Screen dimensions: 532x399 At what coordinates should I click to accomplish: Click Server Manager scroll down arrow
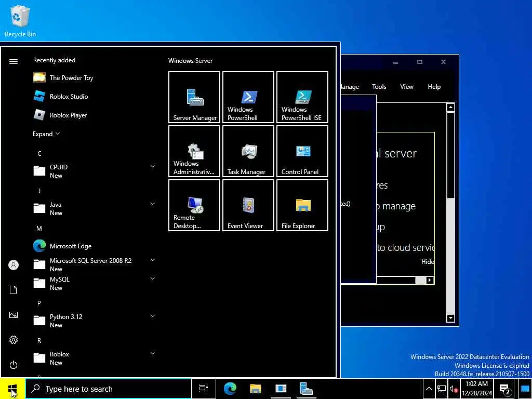click(x=450, y=318)
